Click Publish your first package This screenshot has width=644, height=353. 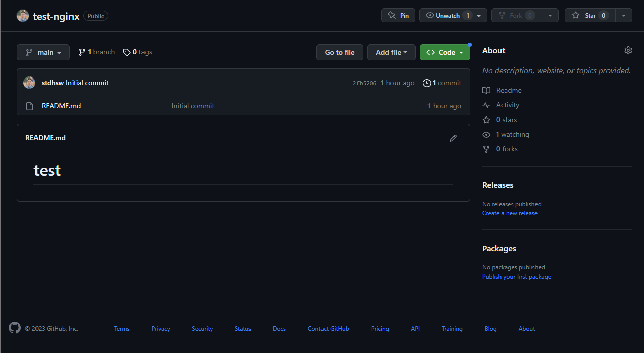coord(517,277)
